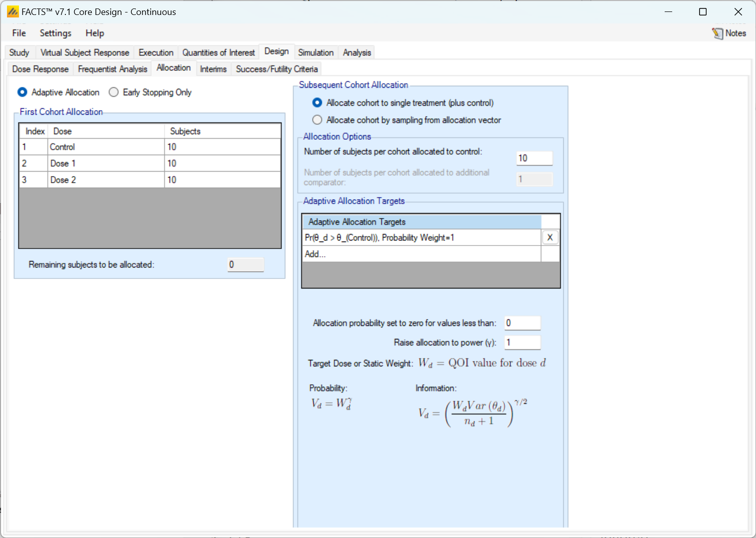The width and height of the screenshot is (756, 538).
Task: Choose Allocate cohort by sampling from allocation vector
Action: (x=317, y=120)
